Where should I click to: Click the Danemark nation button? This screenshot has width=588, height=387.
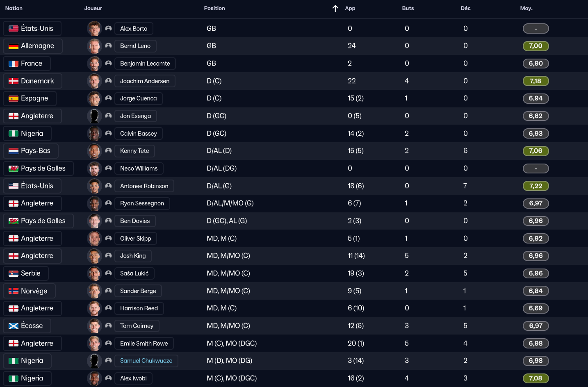pyautogui.click(x=32, y=81)
